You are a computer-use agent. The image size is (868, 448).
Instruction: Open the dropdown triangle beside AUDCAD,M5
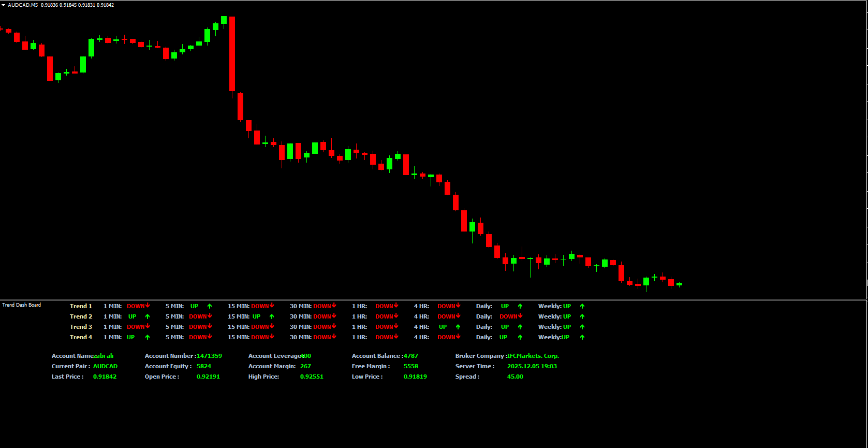pyautogui.click(x=3, y=5)
